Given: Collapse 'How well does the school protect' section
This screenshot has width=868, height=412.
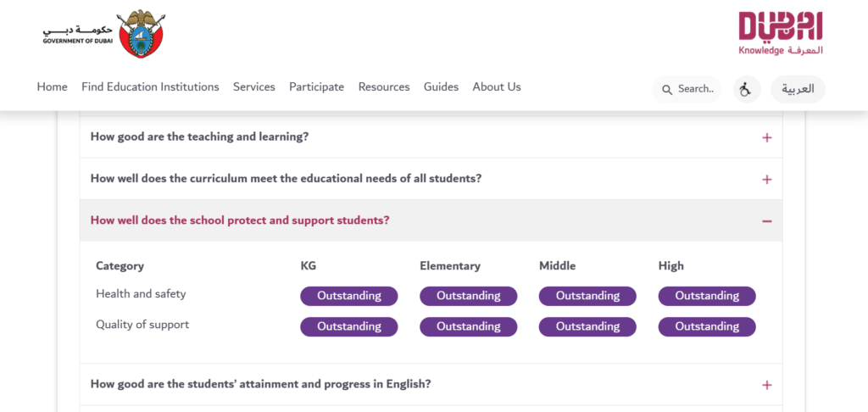Looking at the screenshot, I should point(431,220).
